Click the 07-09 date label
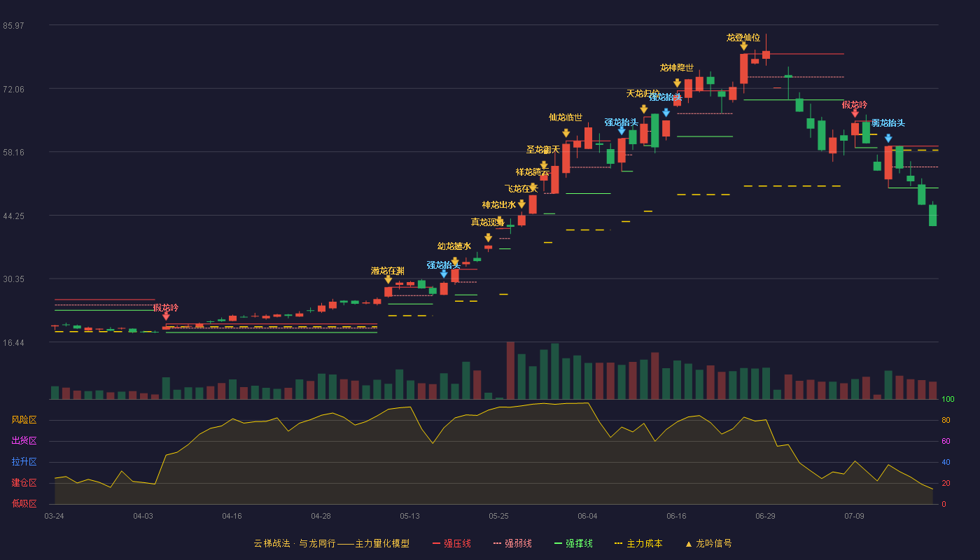980x560 pixels. pyautogui.click(x=854, y=516)
